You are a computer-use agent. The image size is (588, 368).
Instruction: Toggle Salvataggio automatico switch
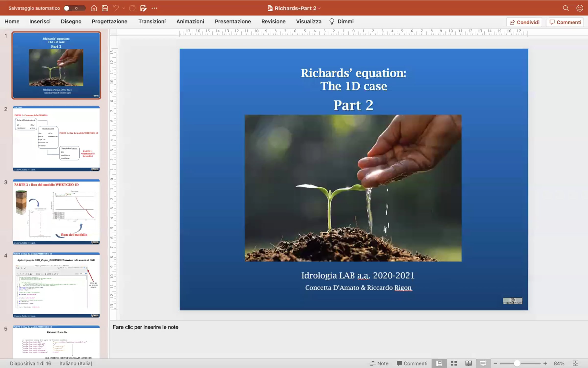[74, 8]
